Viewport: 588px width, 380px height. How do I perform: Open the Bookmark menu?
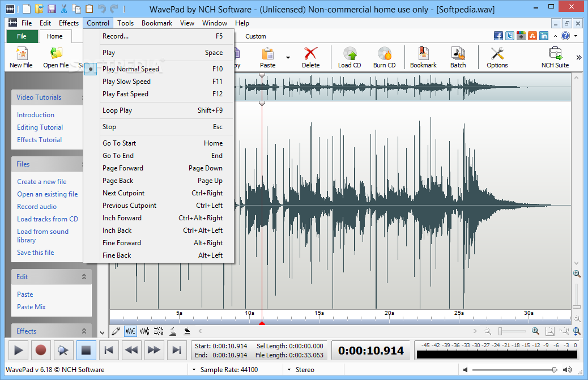point(157,23)
